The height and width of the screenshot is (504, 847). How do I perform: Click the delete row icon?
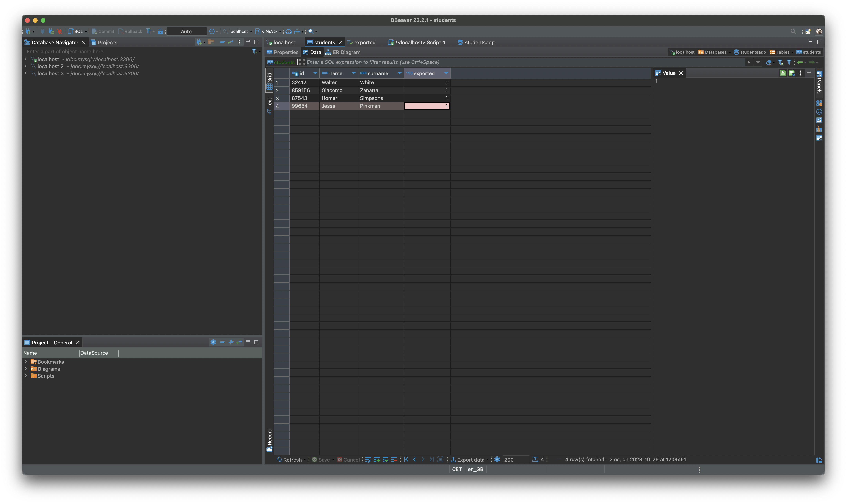click(394, 460)
